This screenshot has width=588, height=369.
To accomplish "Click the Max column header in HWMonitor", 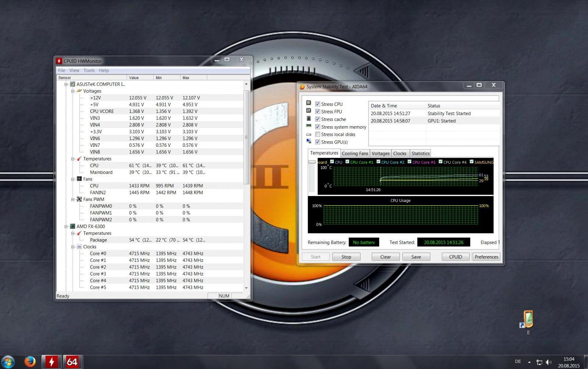I will [x=194, y=78].
